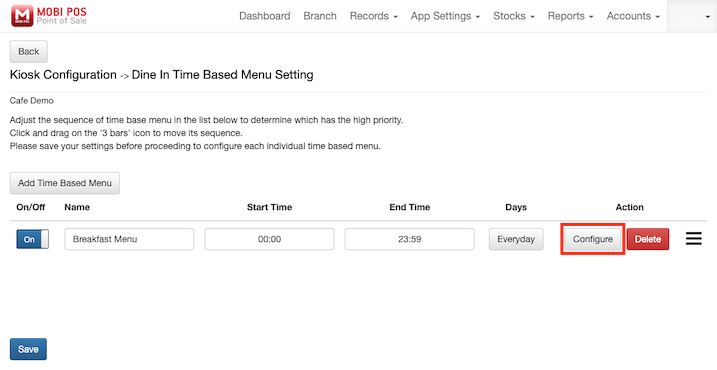Click the Start Time 00:00 field
Screen dimensions: 717x370
click(x=269, y=239)
